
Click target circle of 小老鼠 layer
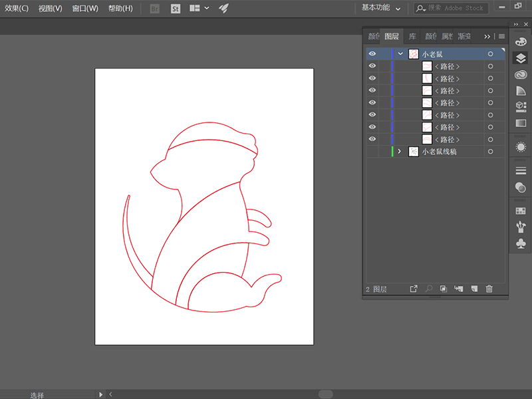490,54
